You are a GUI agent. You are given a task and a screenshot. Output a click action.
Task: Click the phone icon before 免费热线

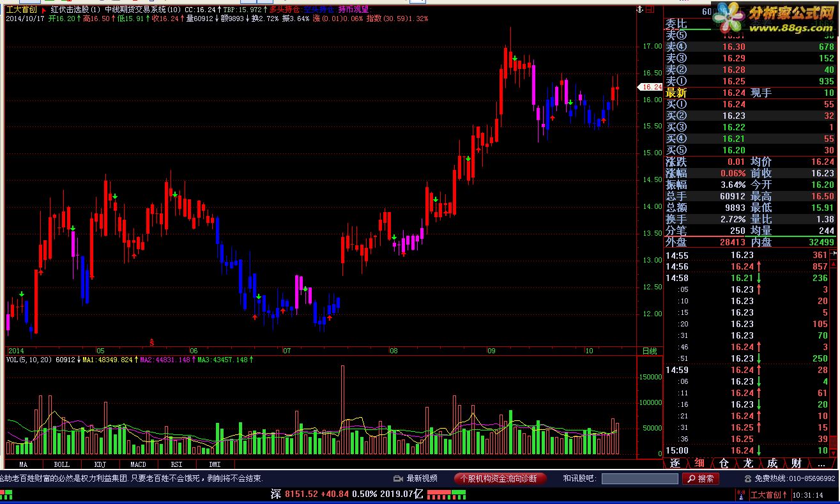point(747,478)
